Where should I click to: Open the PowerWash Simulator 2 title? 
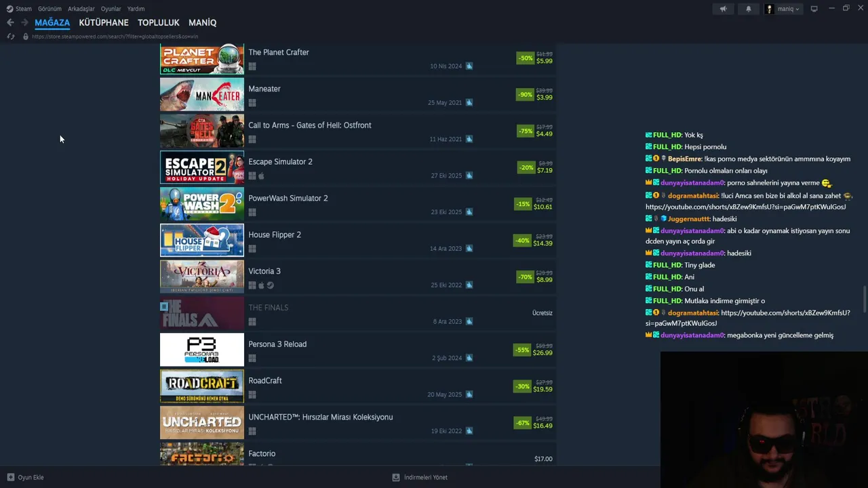click(288, 199)
